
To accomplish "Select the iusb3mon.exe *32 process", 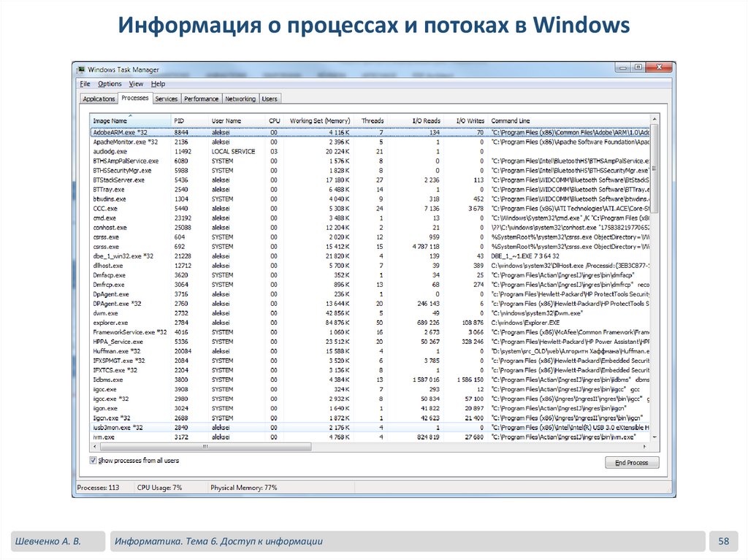I will (370, 427).
